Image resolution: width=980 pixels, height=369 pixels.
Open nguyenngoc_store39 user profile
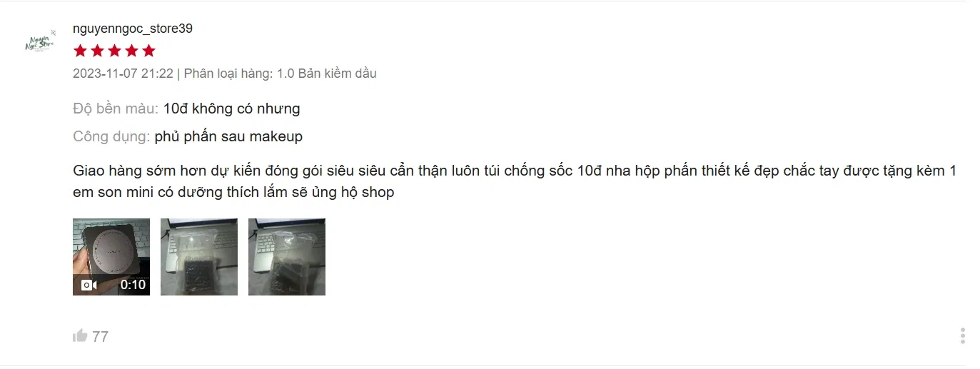pos(133,29)
